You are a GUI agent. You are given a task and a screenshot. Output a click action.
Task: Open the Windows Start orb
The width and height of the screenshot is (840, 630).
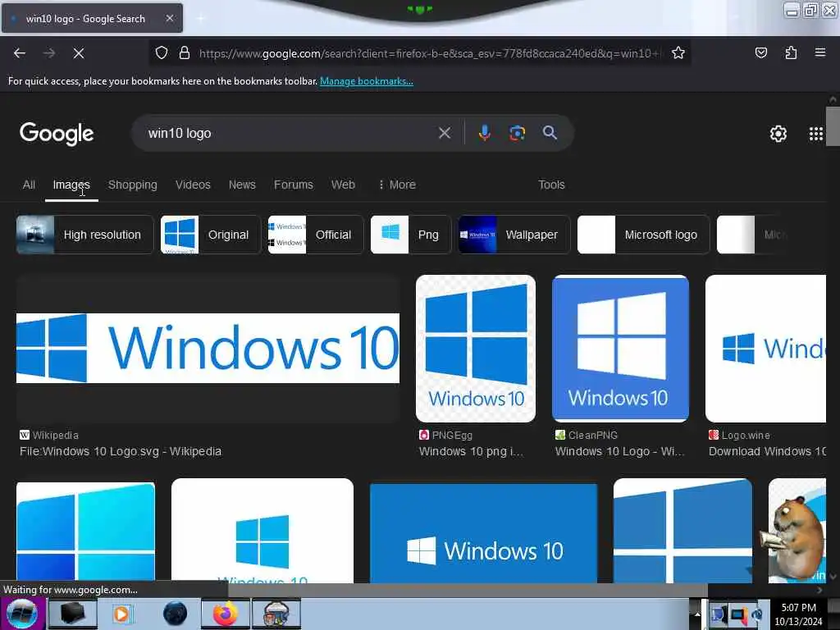click(22, 614)
